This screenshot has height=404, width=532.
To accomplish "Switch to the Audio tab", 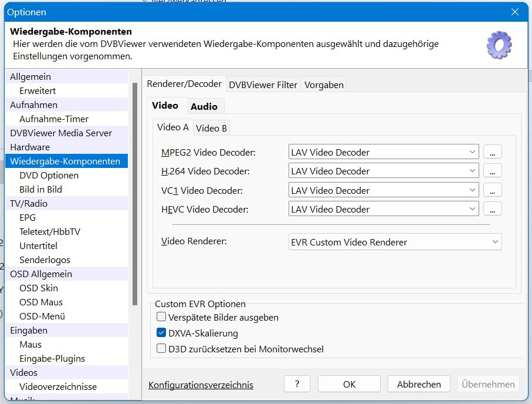I will (x=204, y=106).
